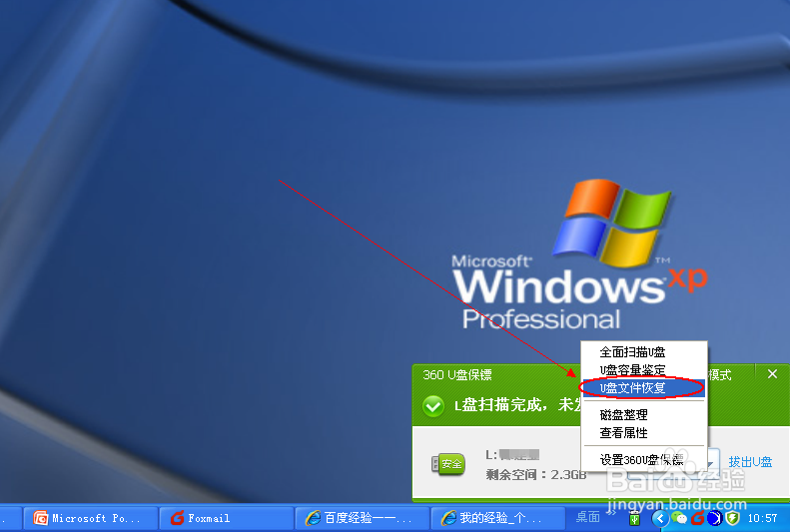The height and width of the screenshot is (532, 790).
Task: Open the 百度经验 IE taskbar window
Action: coord(362,518)
